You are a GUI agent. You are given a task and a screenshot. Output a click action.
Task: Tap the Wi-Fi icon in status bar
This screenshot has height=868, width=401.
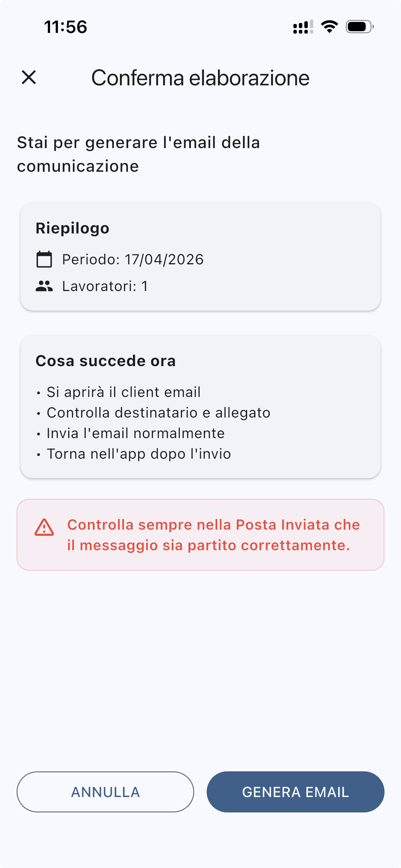(x=329, y=27)
